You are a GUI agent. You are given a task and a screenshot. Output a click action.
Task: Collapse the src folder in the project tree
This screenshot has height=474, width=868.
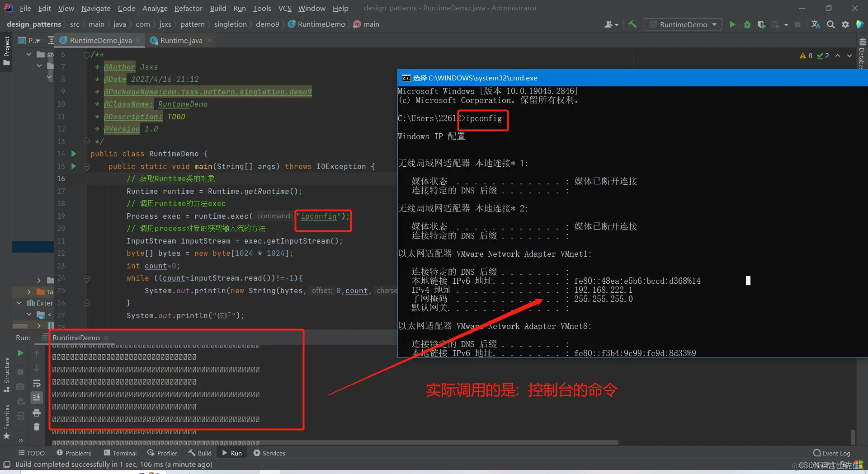click(29, 54)
